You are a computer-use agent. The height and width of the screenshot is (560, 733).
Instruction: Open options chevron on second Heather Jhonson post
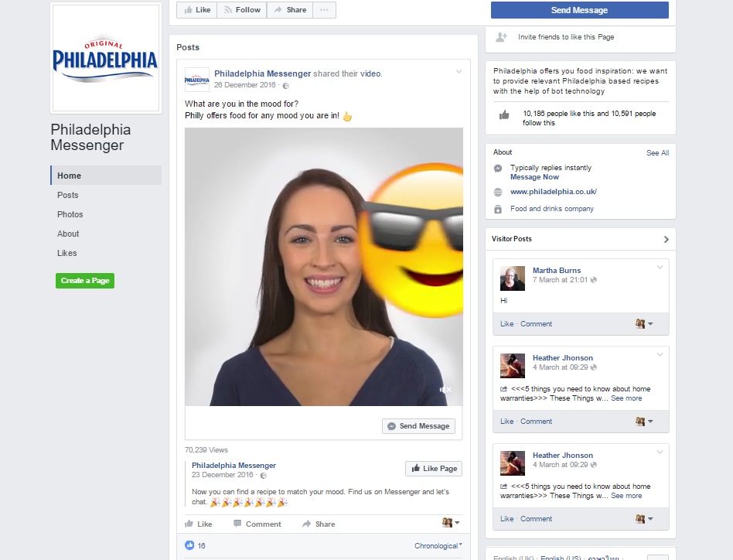click(x=660, y=452)
